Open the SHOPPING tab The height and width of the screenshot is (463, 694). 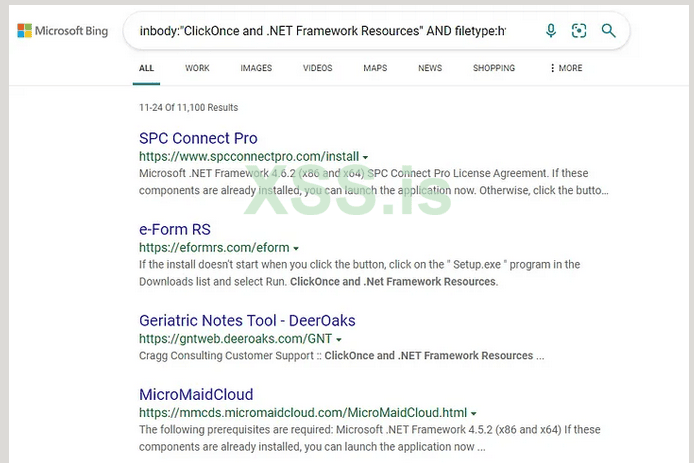[494, 68]
